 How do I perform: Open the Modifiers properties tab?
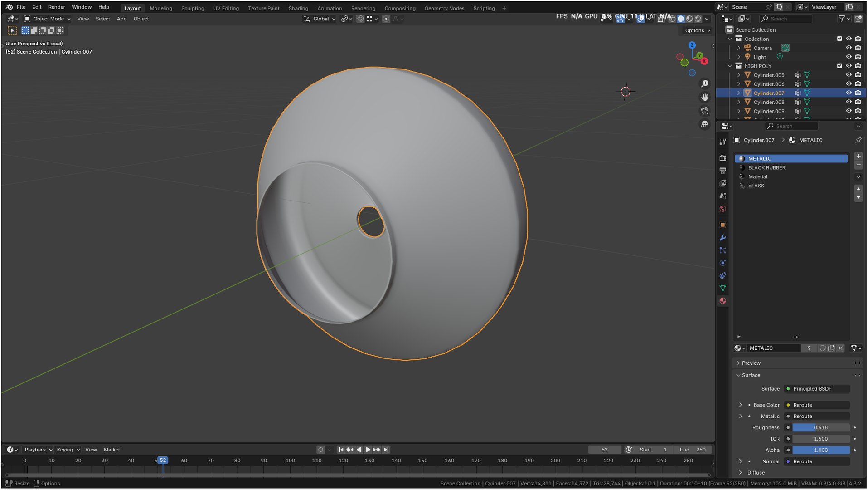(x=723, y=238)
